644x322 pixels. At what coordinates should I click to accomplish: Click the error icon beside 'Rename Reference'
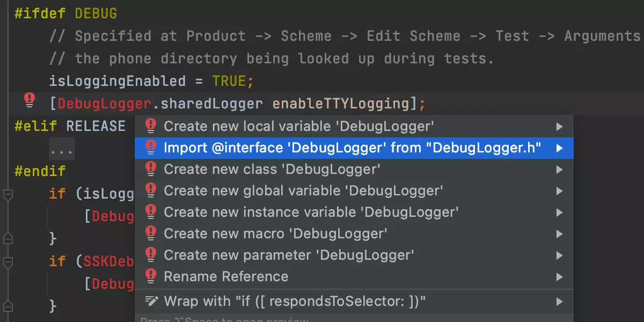click(x=151, y=276)
